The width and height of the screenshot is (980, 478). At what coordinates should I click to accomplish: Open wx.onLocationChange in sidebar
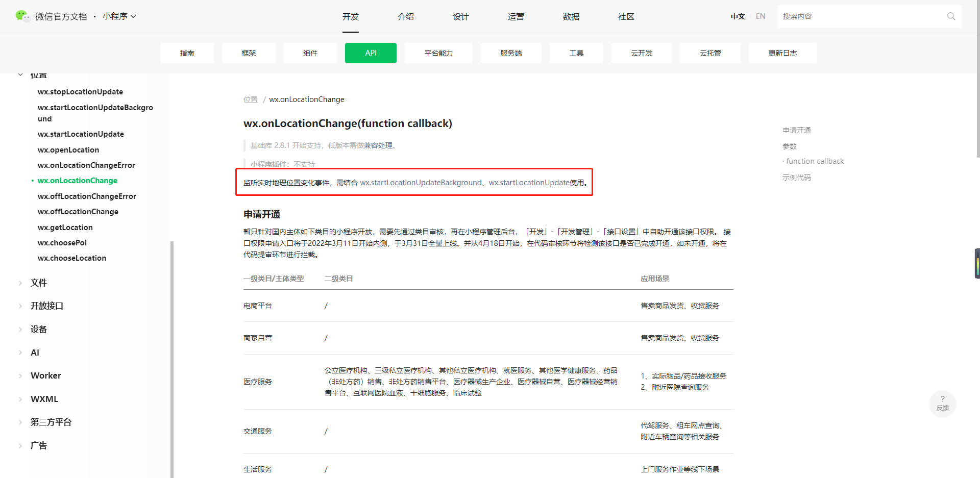(x=78, y=181)
